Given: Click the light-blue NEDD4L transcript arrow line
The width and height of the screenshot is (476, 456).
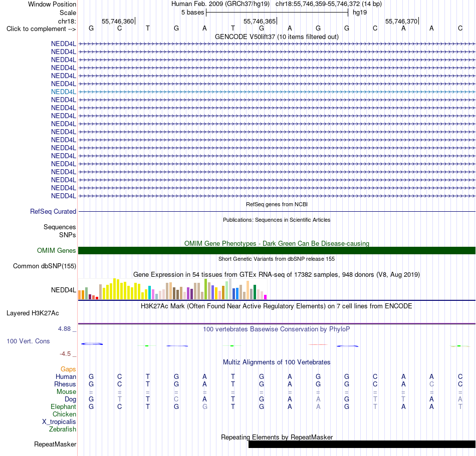Looking at the screenshot, I should (x=277, y=92).
